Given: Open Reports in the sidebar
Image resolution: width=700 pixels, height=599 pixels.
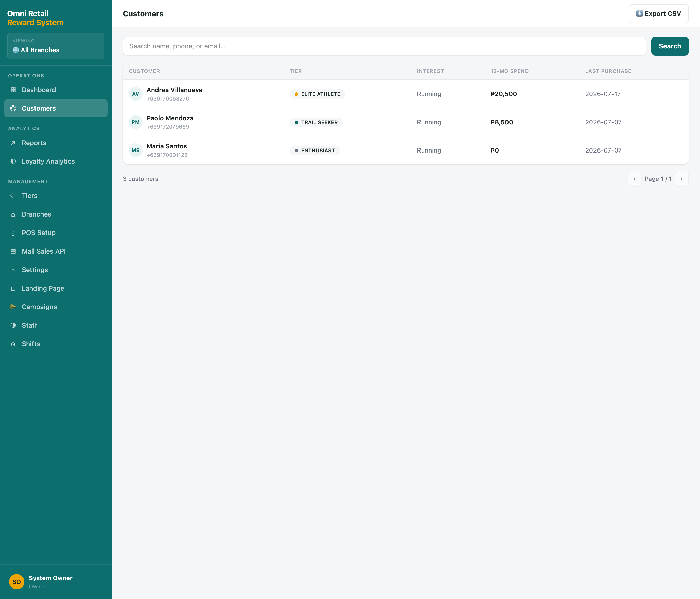Looking at the screenshot, I should click(56, 143).
